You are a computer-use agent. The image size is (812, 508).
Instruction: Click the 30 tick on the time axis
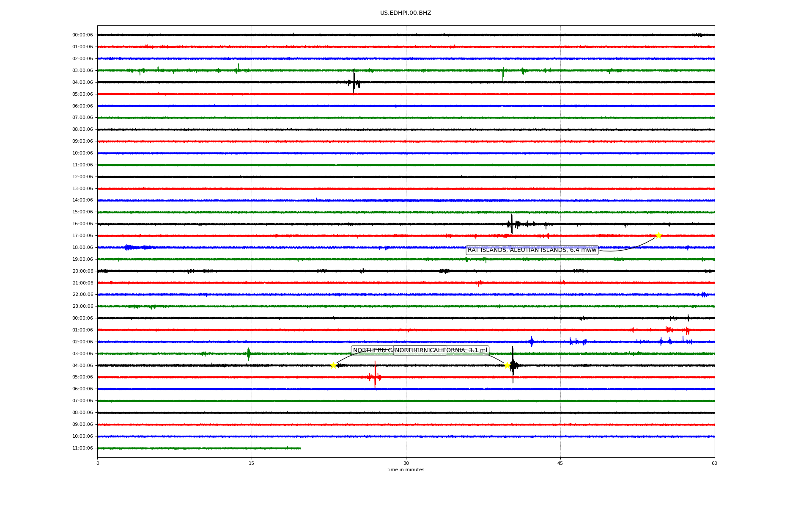pyautogui.click(x=406, y=463)
